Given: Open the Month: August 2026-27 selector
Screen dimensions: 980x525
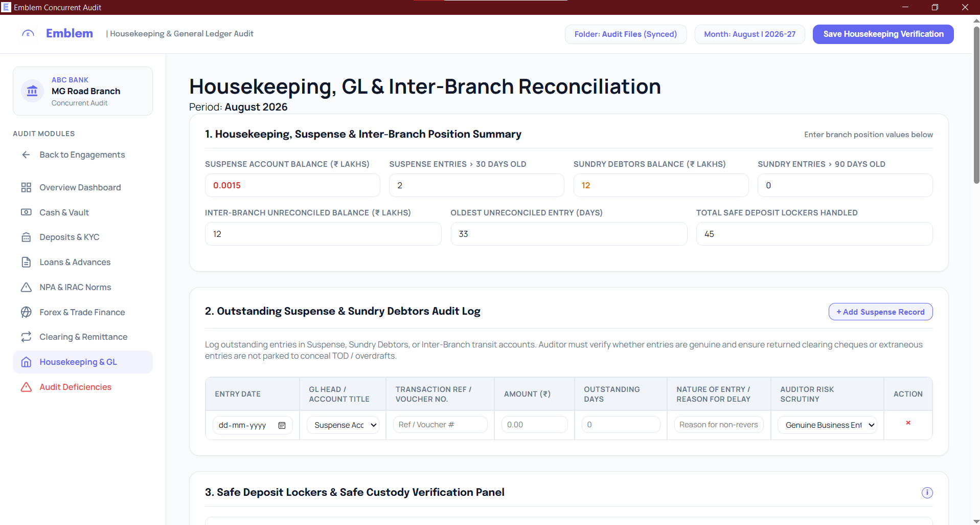Looking at the screenshot, I should click(x=749, y=34).
